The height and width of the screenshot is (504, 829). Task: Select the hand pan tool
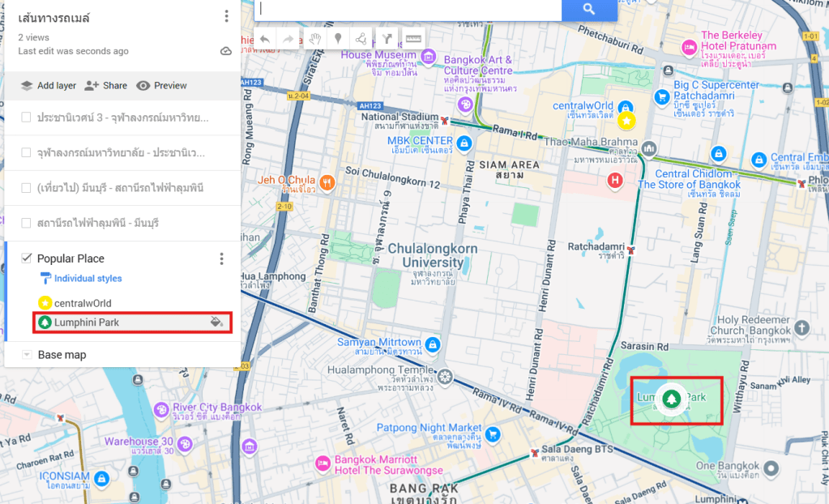pos(314,38)
